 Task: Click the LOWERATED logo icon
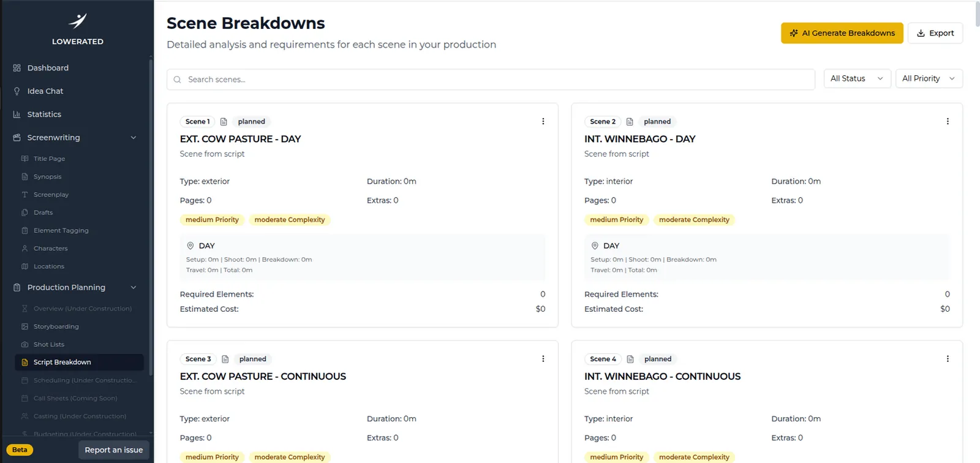78,21
